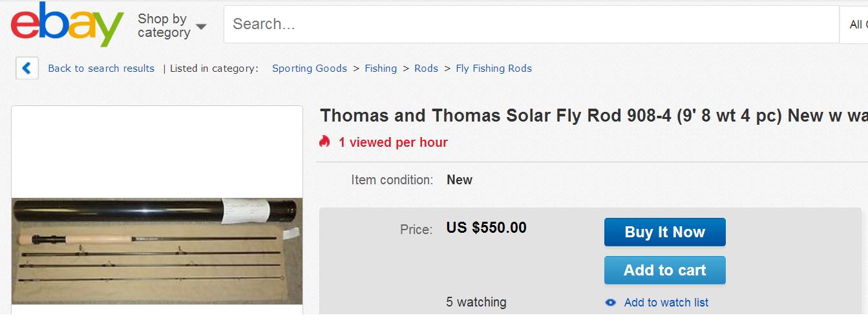Screen dimensions: 868x322
Task: Click the red flame icon
Action: [x=324, y=142]
